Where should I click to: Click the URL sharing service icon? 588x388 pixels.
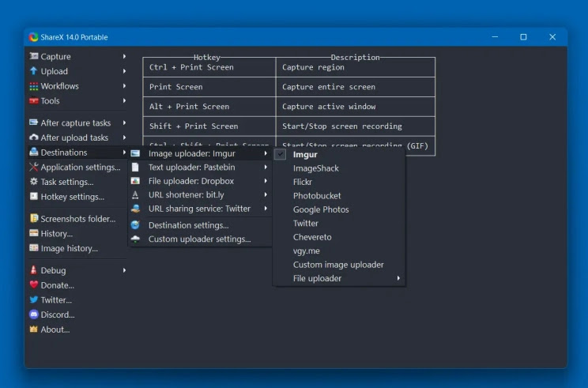click(135, 209)
